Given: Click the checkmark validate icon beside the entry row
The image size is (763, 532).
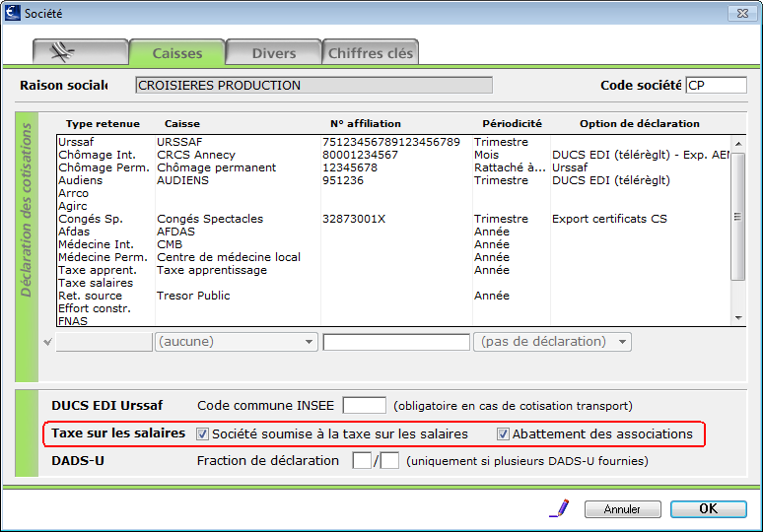Looking at the screenshot, I should 47,342.
